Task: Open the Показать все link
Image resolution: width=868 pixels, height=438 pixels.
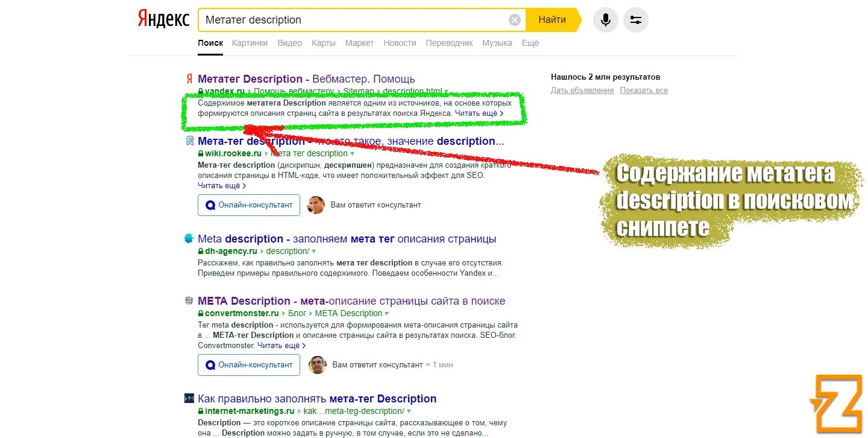Action: (x=643, y=90)
